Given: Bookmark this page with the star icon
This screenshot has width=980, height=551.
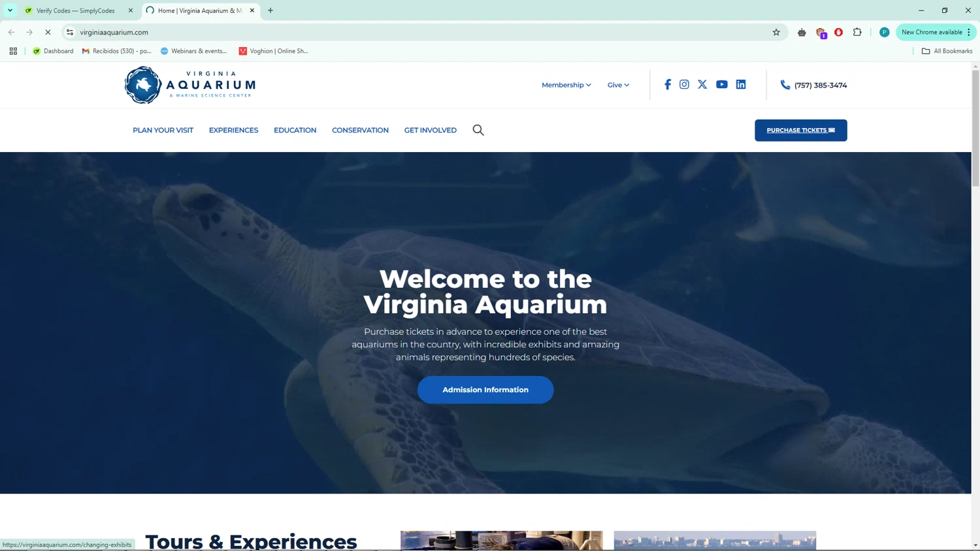Looking at the screenshot, I should point(776,32).
